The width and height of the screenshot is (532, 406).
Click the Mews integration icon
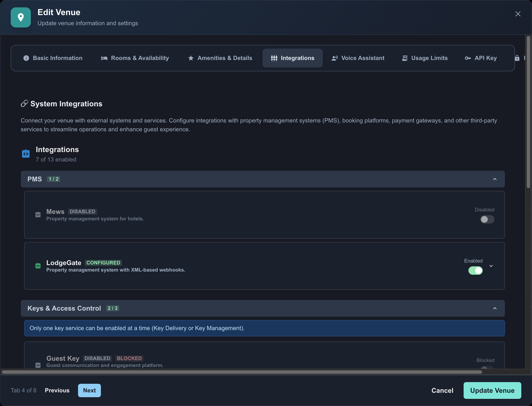pos(38,215)
